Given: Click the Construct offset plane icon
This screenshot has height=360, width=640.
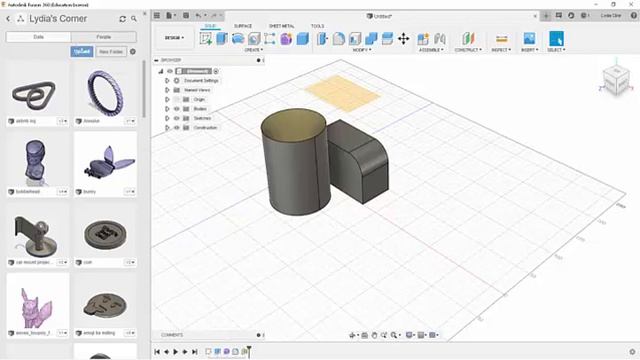Looking at the screenshot, I should (468, 39).
